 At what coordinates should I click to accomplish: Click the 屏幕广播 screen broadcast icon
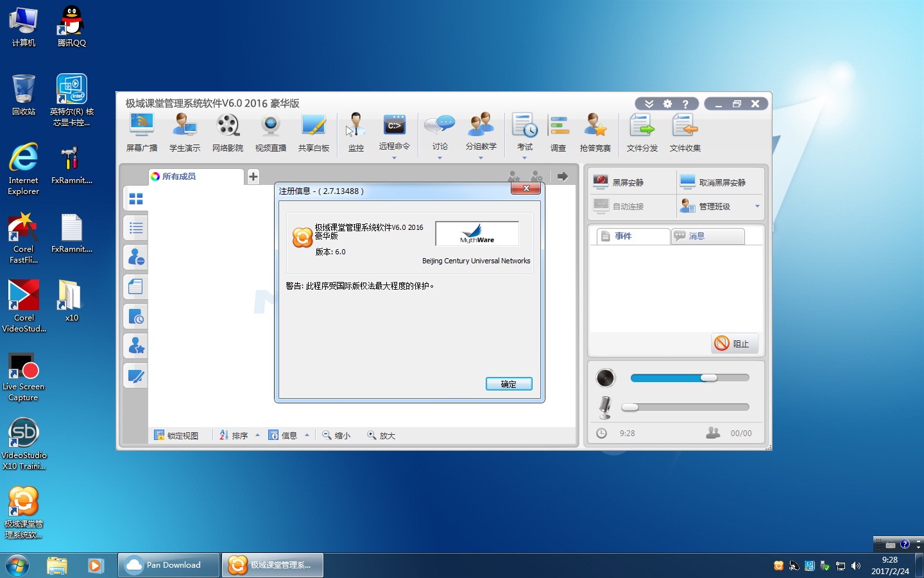[x=141, y=132]
